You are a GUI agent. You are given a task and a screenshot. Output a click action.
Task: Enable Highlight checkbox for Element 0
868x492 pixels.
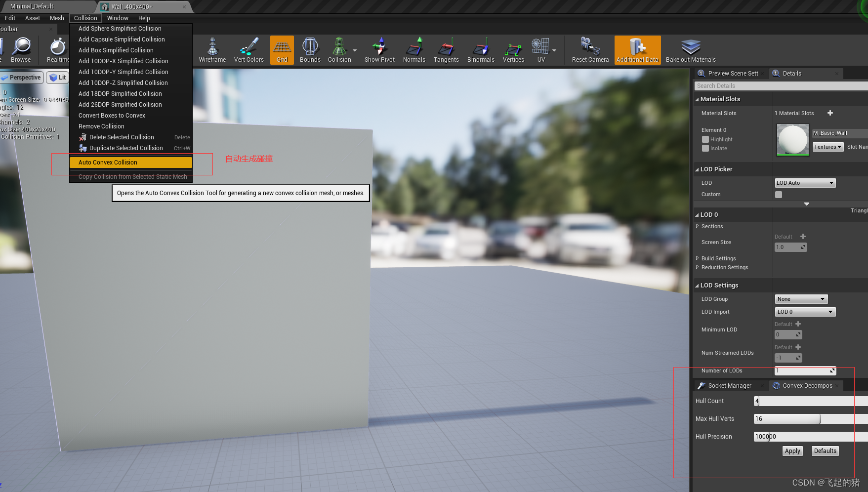705,139
